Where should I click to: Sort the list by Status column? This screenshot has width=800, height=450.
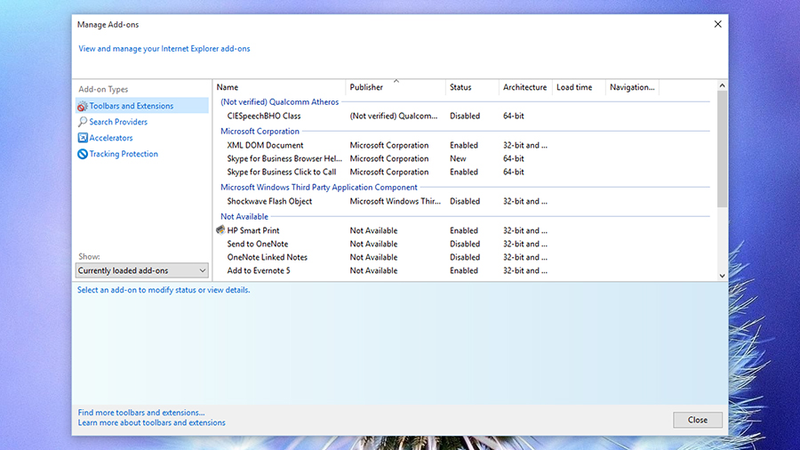[472, 87]
